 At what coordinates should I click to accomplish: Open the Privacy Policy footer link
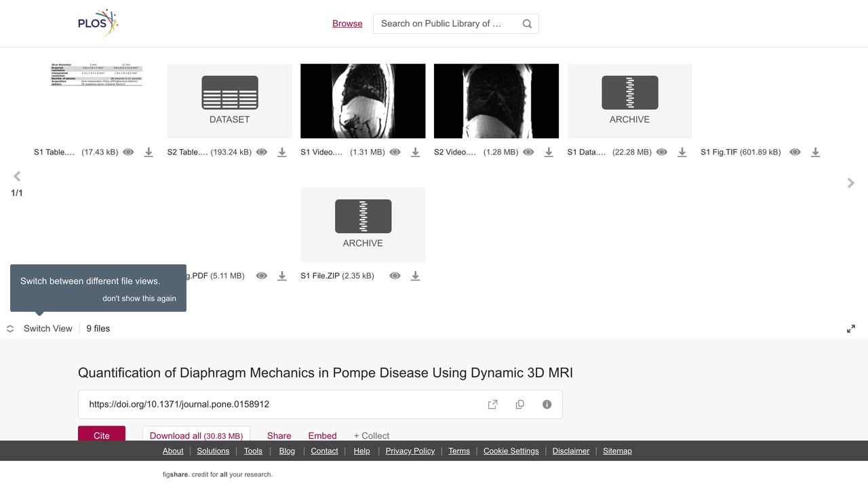410,451
